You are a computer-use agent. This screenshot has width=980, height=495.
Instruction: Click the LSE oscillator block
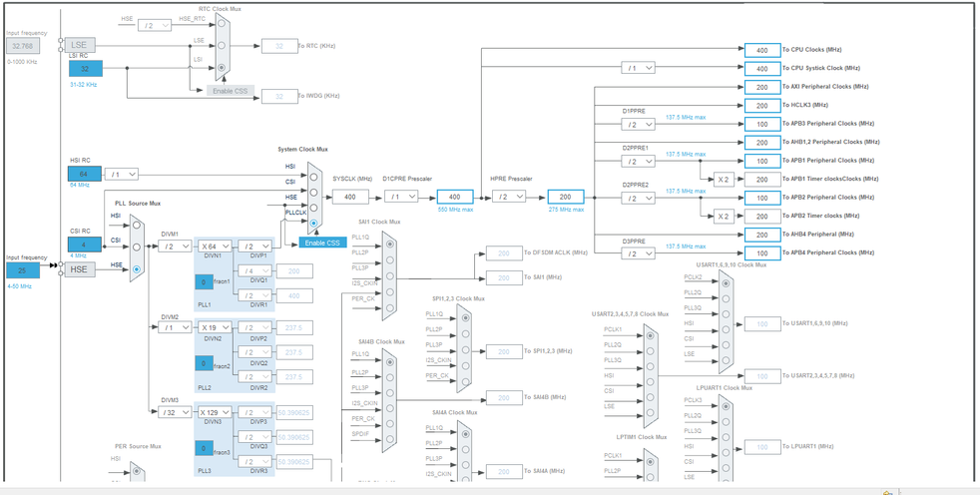[x=80, y=45]
